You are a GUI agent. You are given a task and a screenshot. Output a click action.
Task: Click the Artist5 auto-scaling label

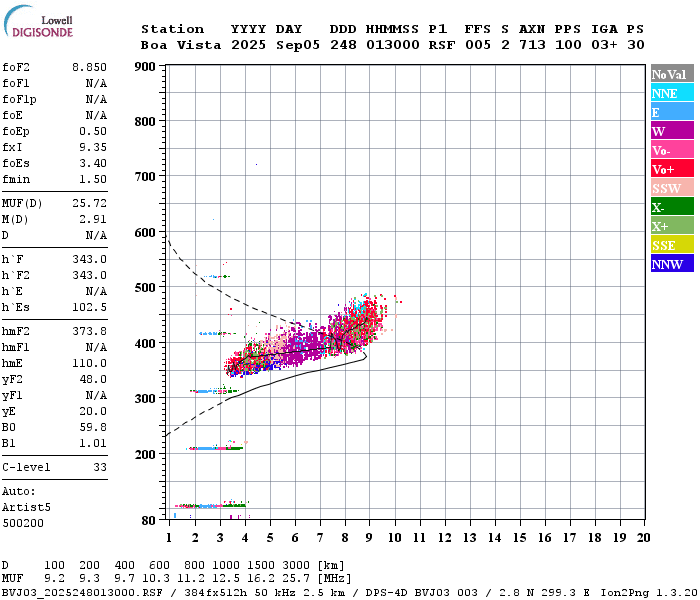(26, 508)
